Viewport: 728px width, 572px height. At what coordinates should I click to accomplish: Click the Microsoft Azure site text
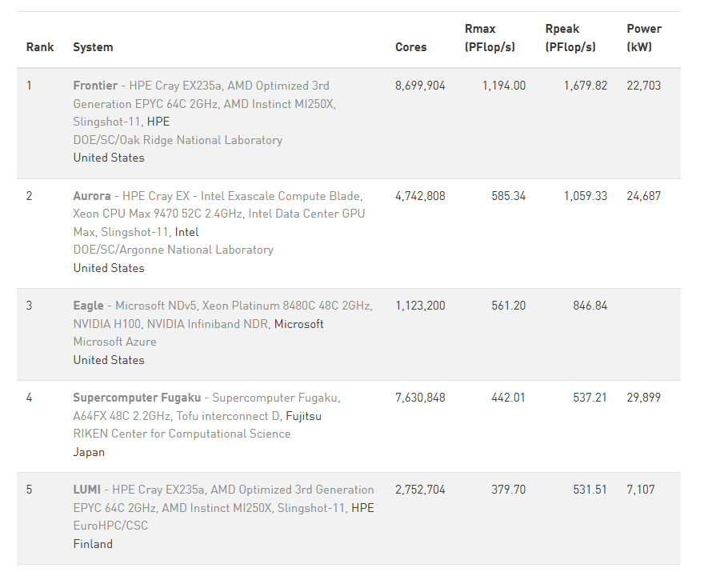pos(114,342)
